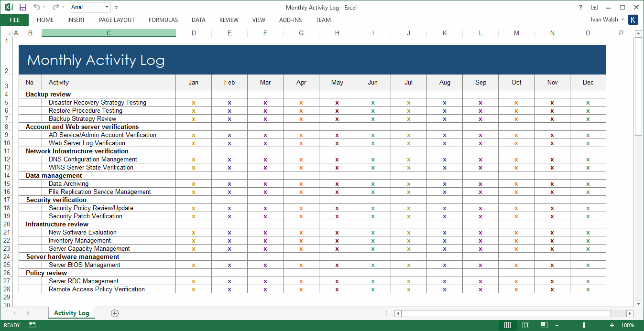Start macro recording from the status bar
This screenshot has width=644, height=331.
[32, 325]
